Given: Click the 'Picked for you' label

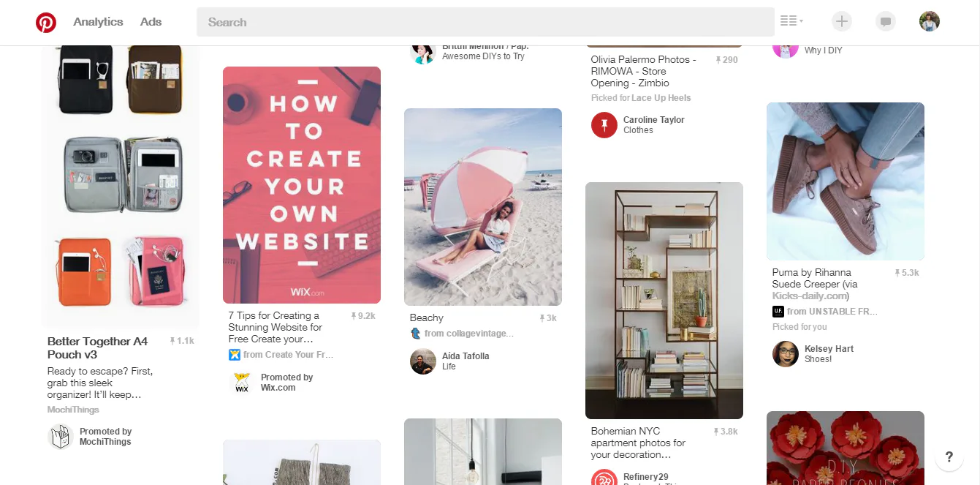Looking at the screenshot, I should coord(799,327).
